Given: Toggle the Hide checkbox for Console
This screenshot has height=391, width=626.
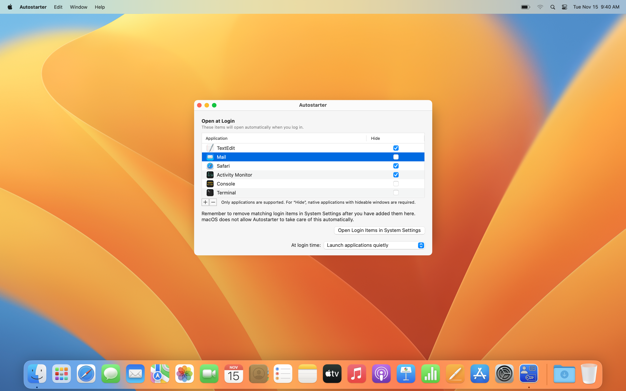Looking at the screenshot, I should [x=396, y=184].
